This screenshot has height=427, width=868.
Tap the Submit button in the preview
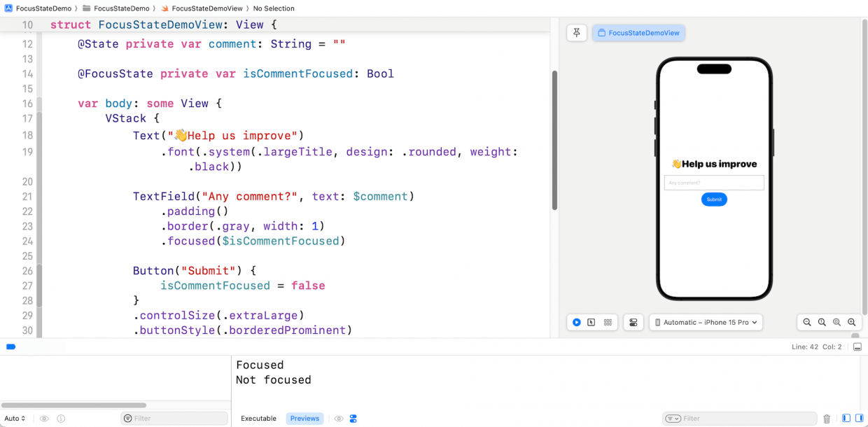(714, 199)
